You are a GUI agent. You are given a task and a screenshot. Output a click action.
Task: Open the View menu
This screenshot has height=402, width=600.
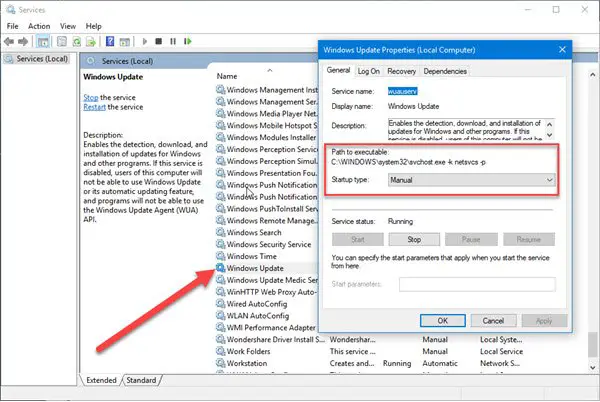click(x=68, y=26)
